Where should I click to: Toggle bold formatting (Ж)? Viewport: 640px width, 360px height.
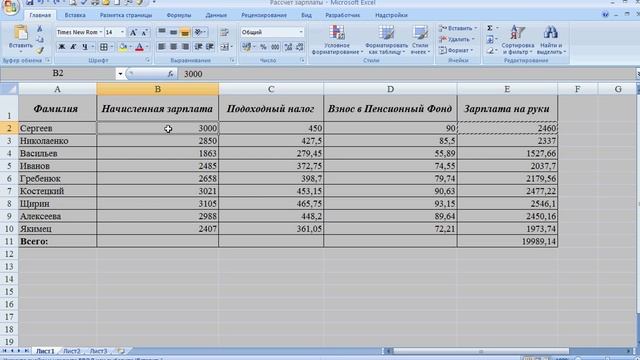[62, 47]
